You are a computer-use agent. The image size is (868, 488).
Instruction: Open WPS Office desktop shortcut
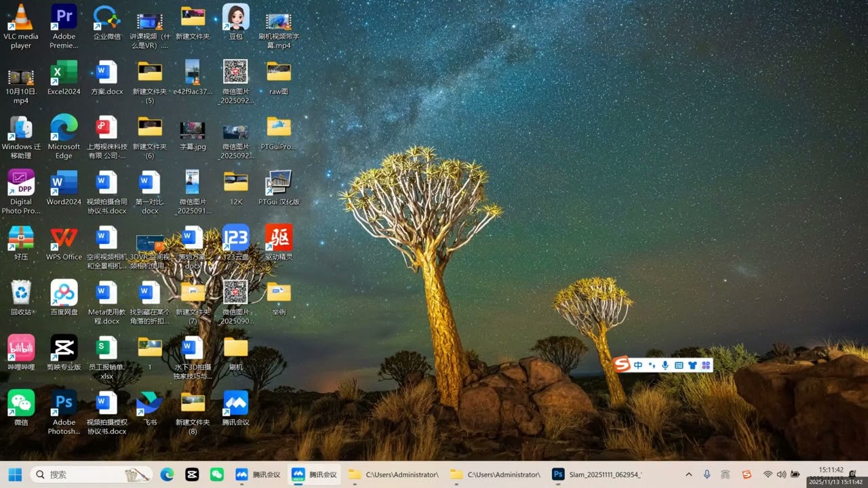coord(64,243)
